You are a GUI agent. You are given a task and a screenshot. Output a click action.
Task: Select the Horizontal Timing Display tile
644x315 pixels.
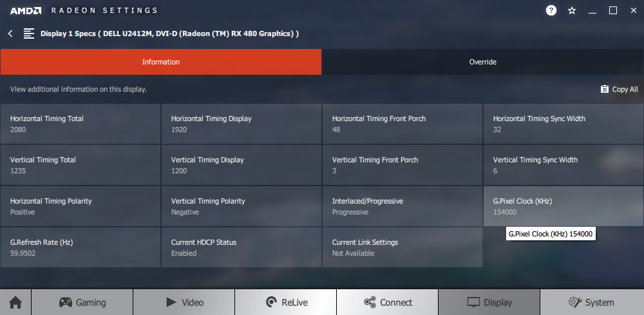click(241, 124)
